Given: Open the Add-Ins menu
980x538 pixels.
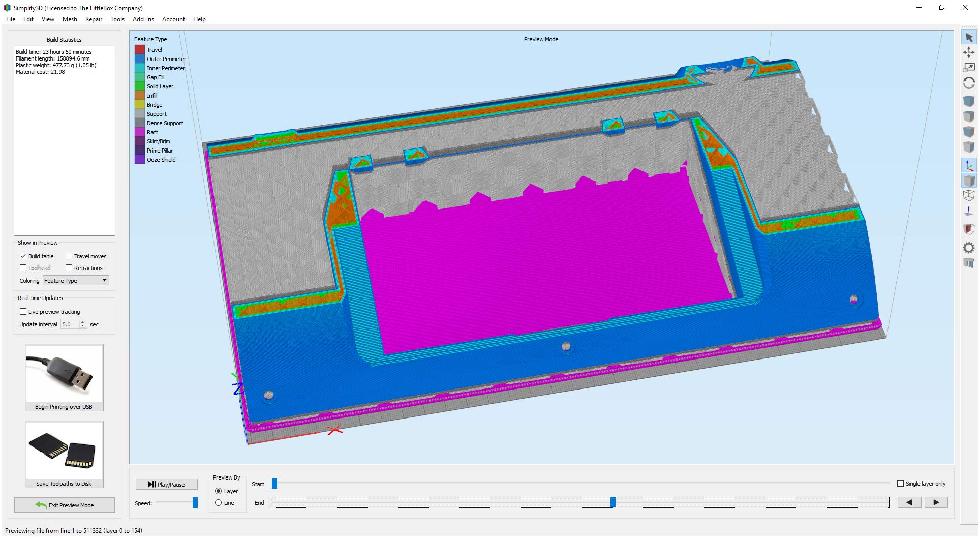Looking at the screenshot, I should pyautogui.click(x=143, y=19).
